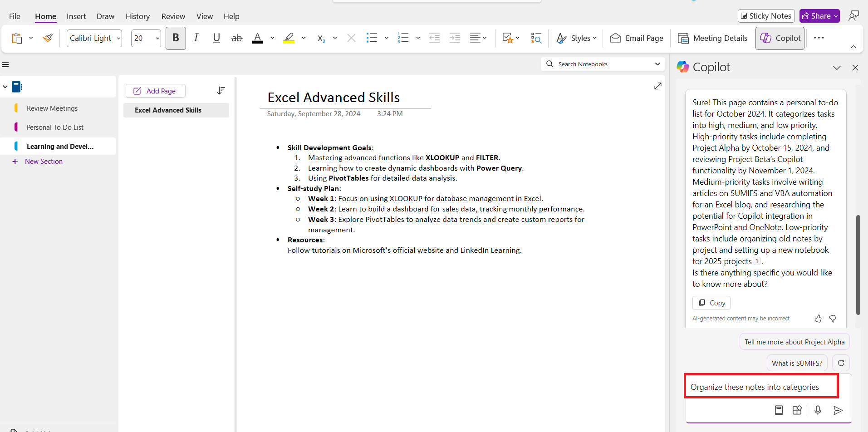Viewport: 868px width, 432px height.
Task: Decrease the indent level
Action: coord(434,38)
